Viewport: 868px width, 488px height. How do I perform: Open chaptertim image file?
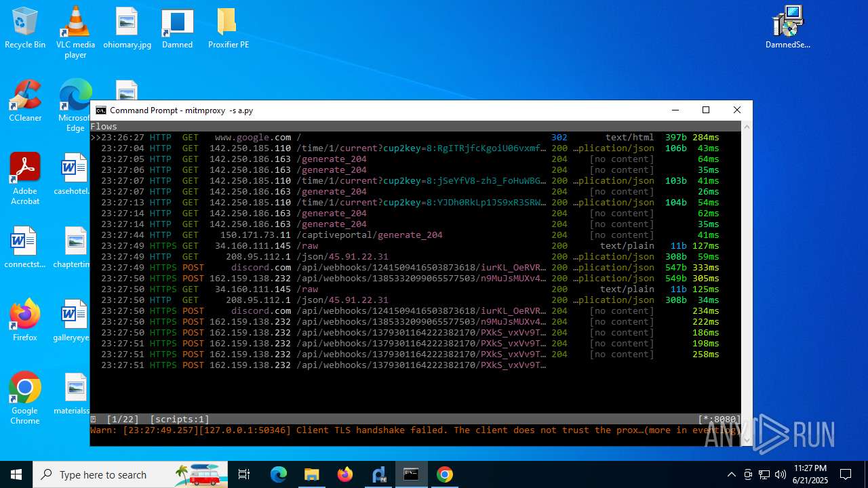point(74,247)
